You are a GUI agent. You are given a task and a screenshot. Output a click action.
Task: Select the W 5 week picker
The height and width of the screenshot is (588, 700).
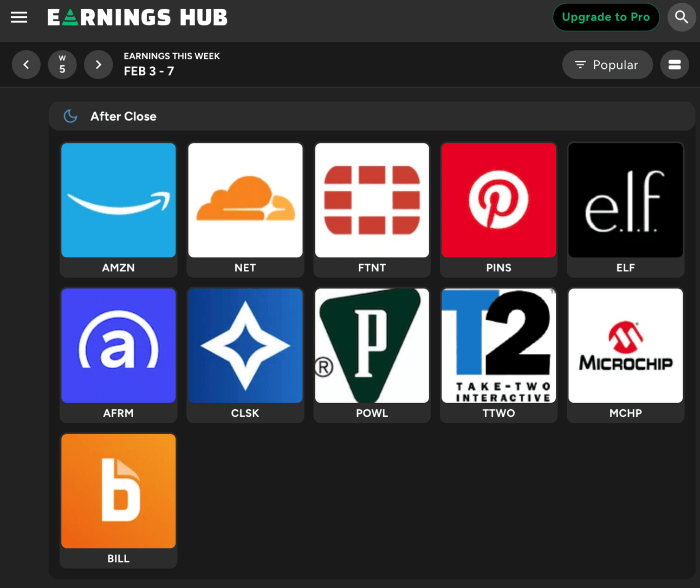pos(62,64)
